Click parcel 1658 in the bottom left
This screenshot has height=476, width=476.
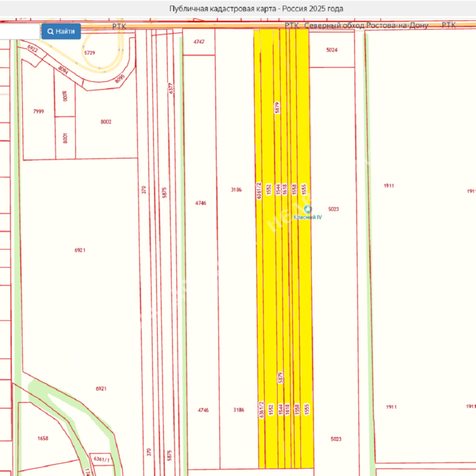(43, 438)
